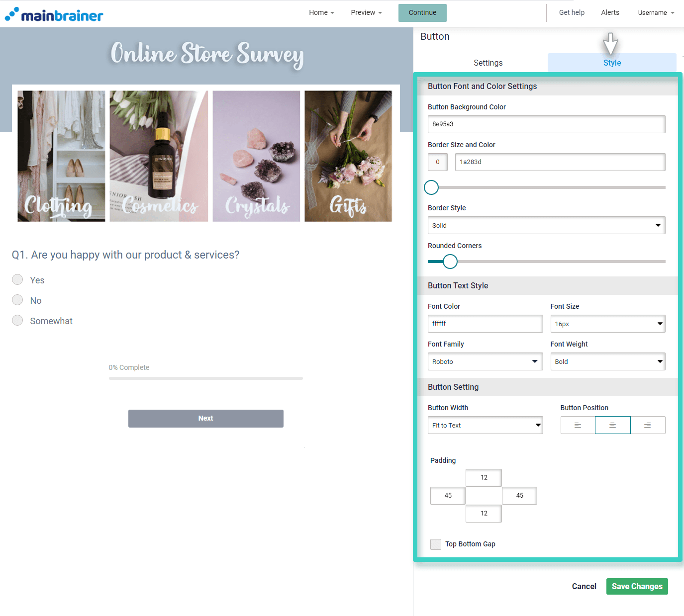684x616 pixels.
Task: Click the Save Changes button
Action: click(x=637, y=586)
